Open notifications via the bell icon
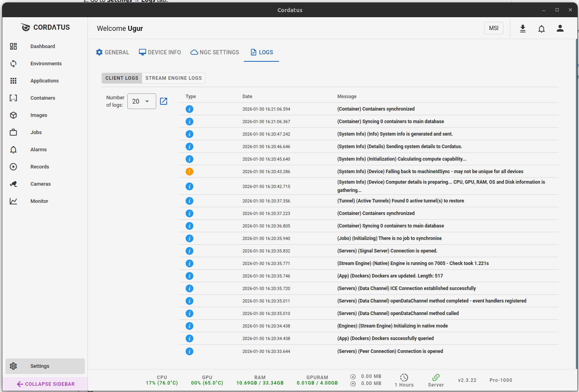This screenshot has height=392, width=579. [x=541, y=28]
